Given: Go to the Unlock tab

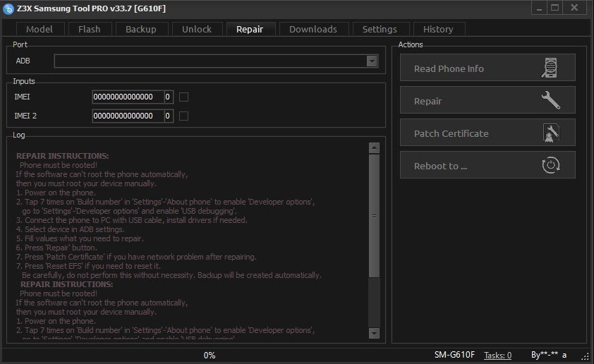Looking at the screenshot, I should coord(197,29).
